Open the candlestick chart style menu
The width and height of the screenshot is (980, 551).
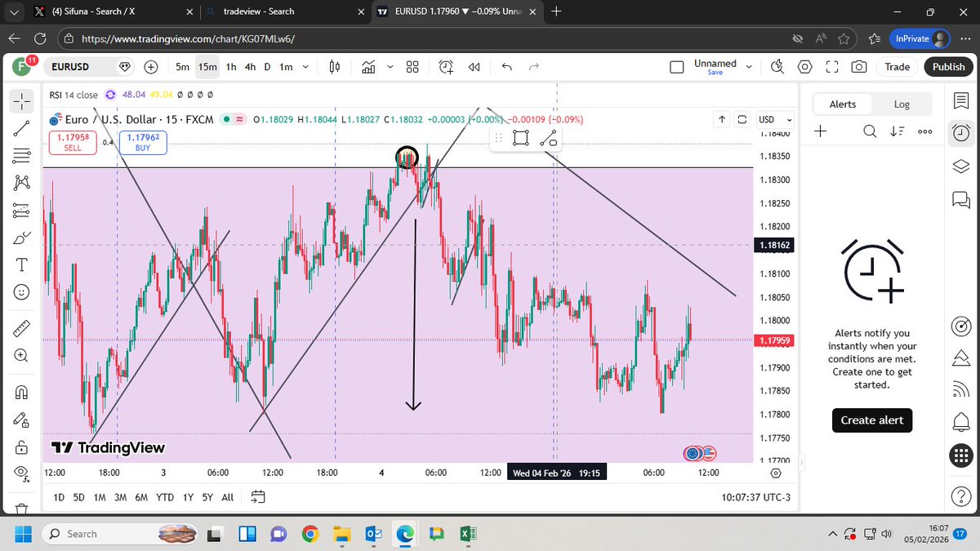point(334,67)
